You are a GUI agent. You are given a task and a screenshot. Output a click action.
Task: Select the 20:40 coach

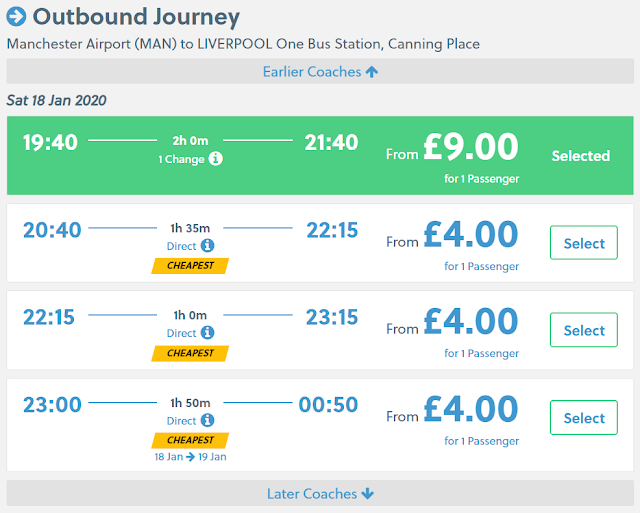tap(584, 243)
